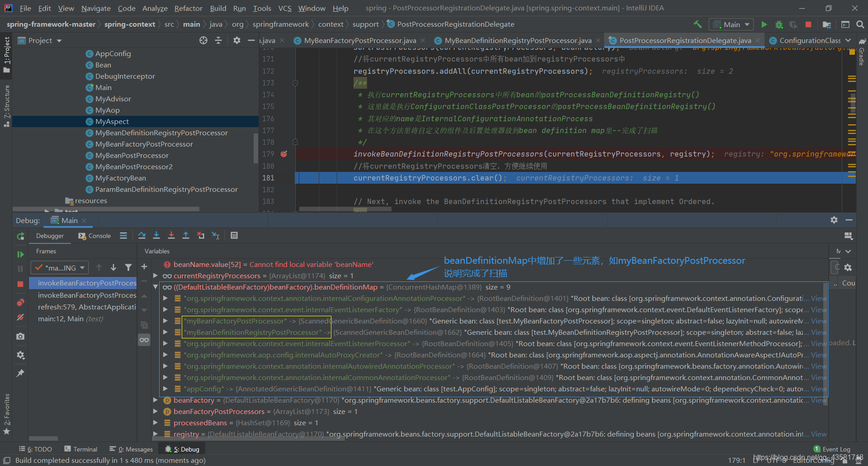Open the Navigate menu
868x466 pixels.
tap(96, 8)
